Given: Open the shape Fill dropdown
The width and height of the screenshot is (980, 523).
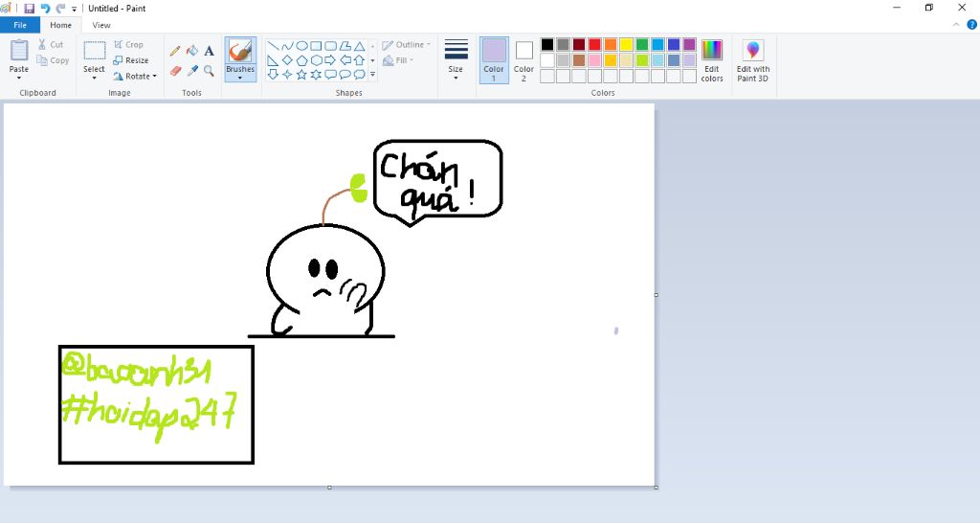Looking at the screenshot, I should coord(398,60).
